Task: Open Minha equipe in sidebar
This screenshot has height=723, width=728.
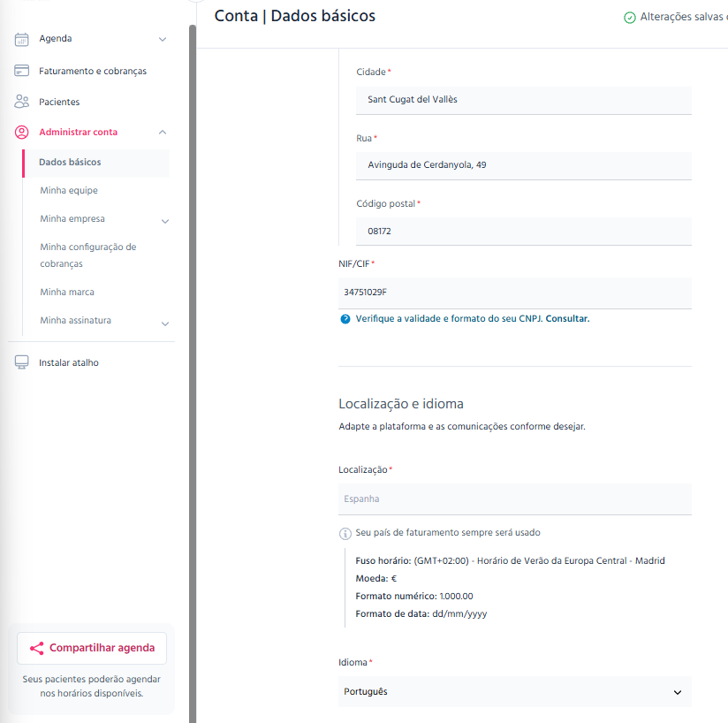Action: [x=69, y=190]
